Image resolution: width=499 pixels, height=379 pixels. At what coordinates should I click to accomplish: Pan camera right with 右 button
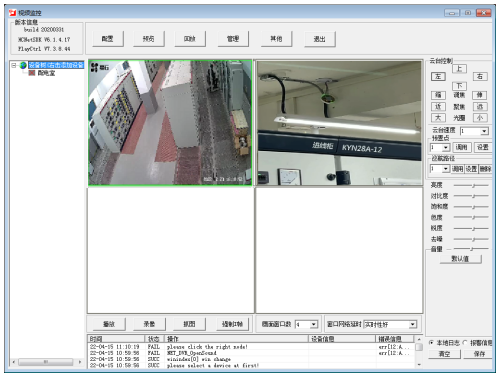pyautogui.click(x=480, y=76)
